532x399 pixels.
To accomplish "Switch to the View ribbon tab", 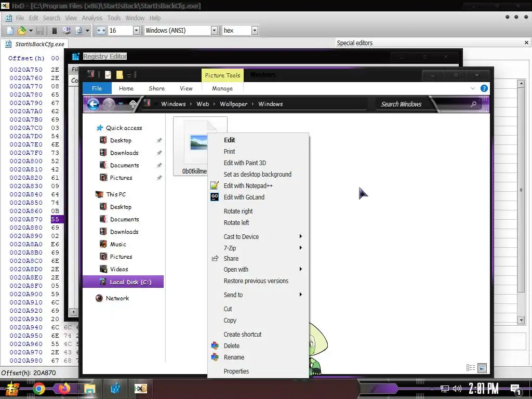I will coord(186,88).
